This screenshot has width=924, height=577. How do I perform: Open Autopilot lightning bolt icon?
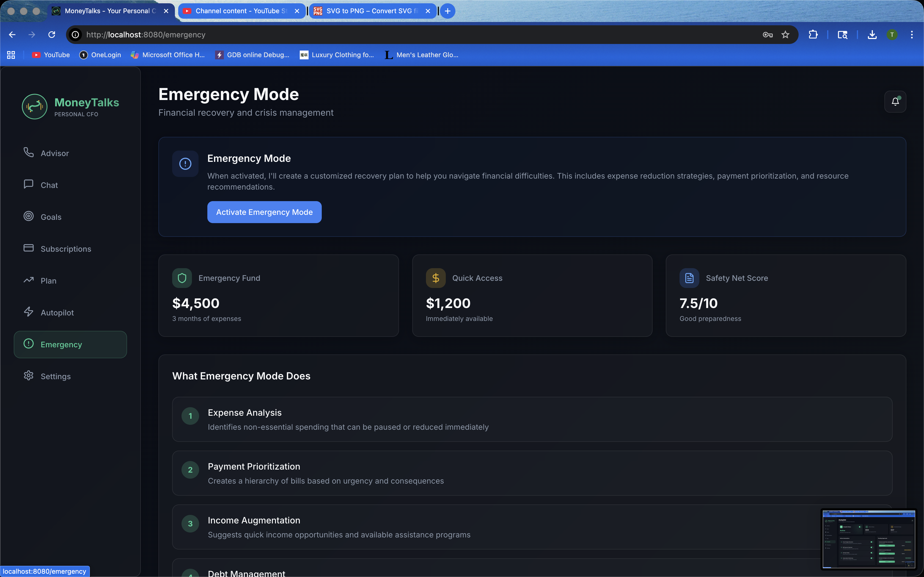(x=29, y=312)
